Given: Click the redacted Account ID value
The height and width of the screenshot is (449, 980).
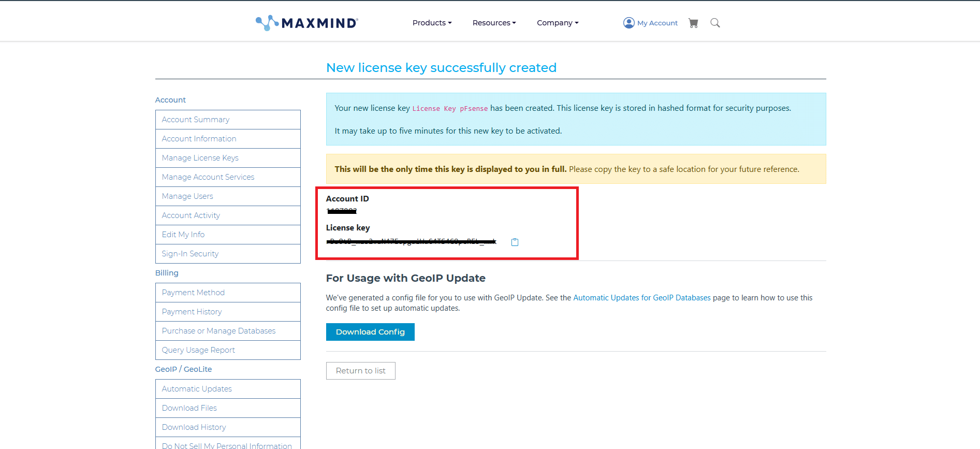Looking at the screenshot, I should (342, 211).
